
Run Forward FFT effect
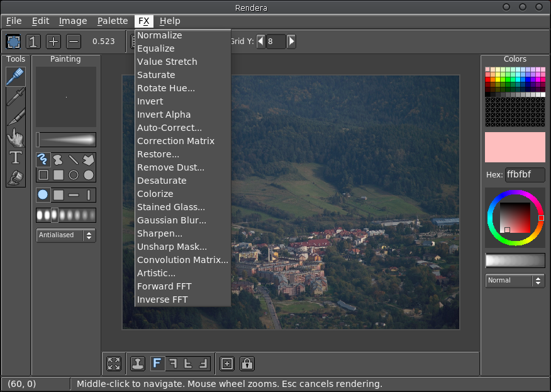183,286
